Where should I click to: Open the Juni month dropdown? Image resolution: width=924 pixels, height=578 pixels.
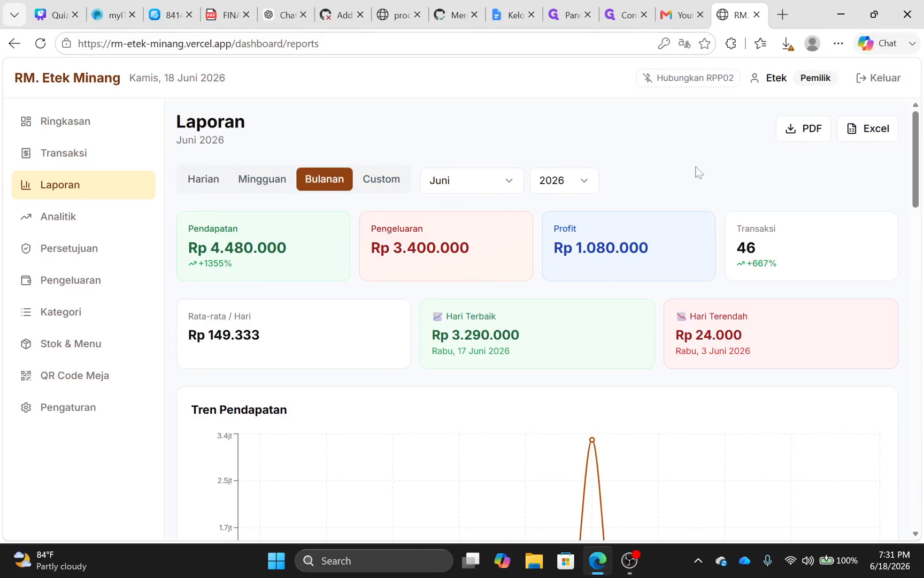tap(472, 180)
